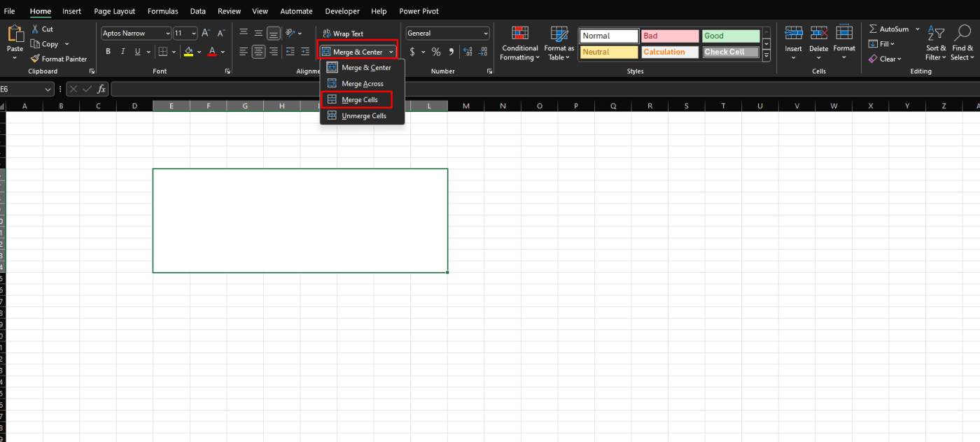This screenshot has height=442, width=980.
Task: Toggle Wrap Text on
Action: tap(343, 34)
